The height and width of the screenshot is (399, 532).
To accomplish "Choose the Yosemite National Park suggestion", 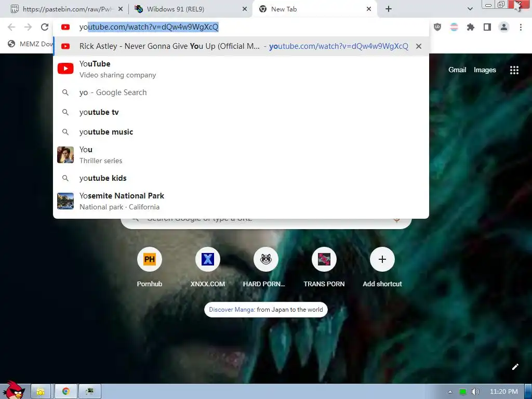I will (x=241, y=201).
